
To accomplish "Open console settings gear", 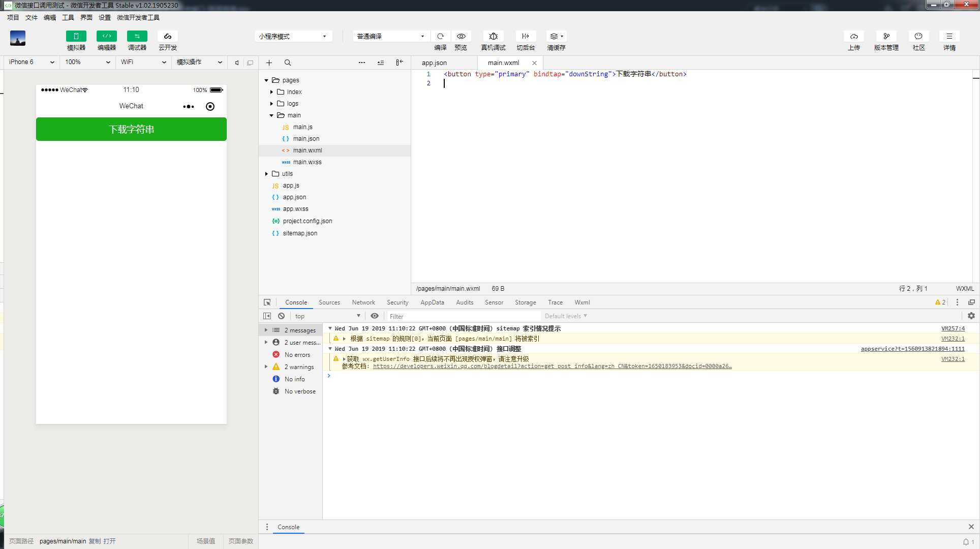I will (x=971, y=316).
